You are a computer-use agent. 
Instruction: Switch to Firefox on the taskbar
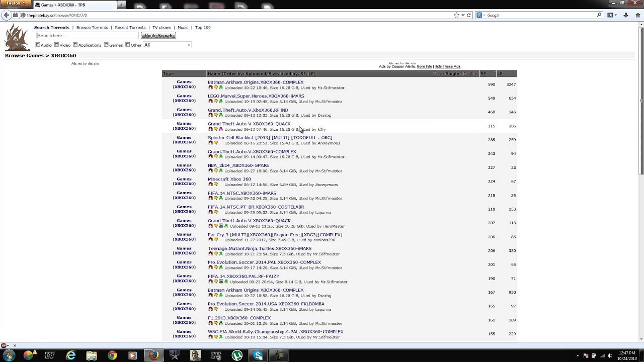click(x=153, y=355)
